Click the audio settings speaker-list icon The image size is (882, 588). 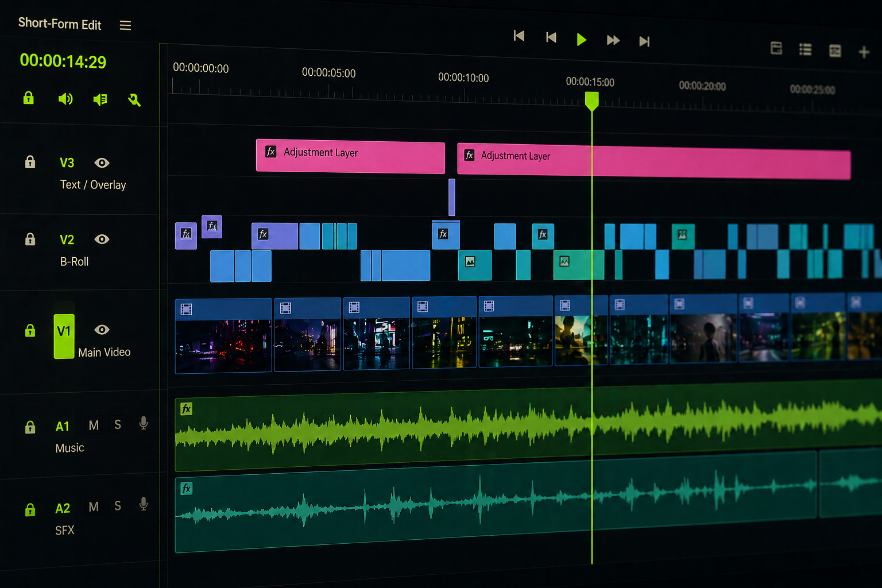[100, 99]
